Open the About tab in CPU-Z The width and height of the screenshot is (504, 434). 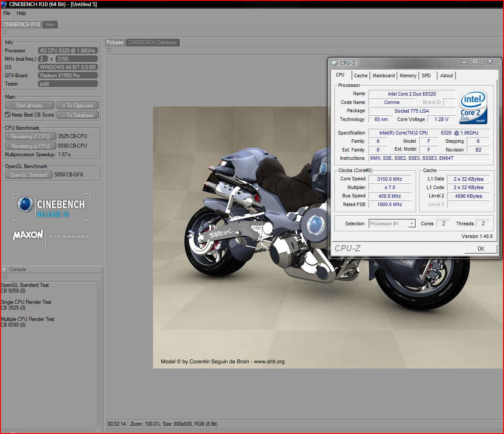(x=446, y=76)
